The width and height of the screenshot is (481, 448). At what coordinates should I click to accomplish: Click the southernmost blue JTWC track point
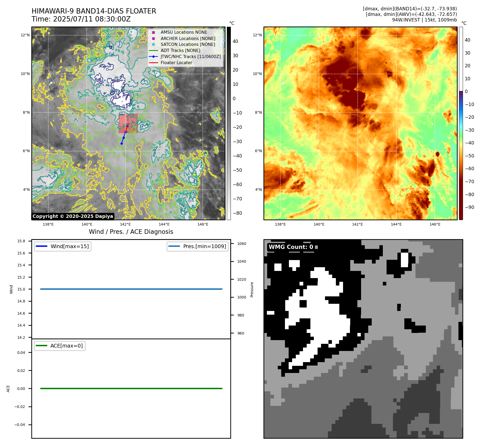122,143
